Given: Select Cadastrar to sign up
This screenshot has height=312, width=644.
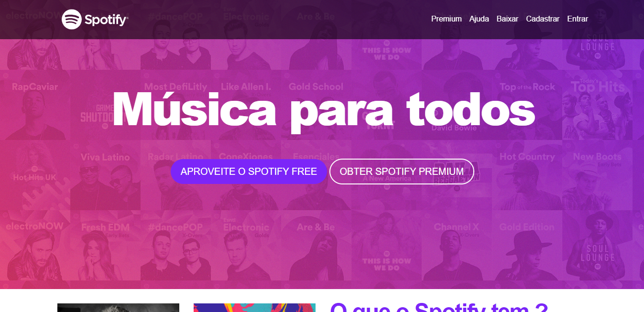Looking at the screenshot, I should (543, 19).
